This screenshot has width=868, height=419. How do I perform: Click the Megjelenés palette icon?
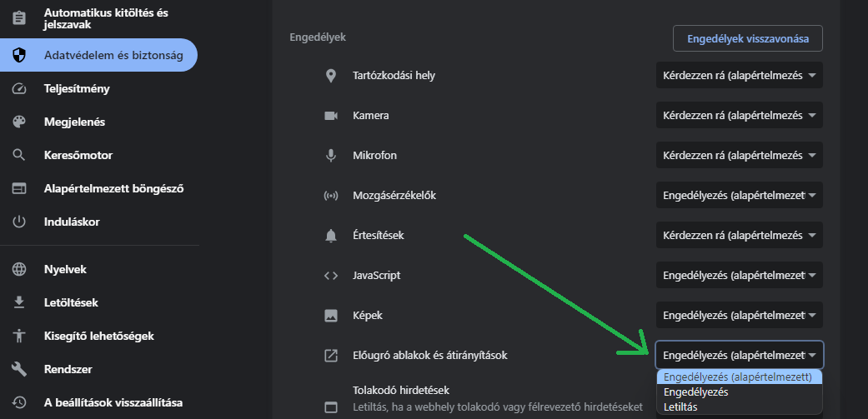tap(19, 122)
